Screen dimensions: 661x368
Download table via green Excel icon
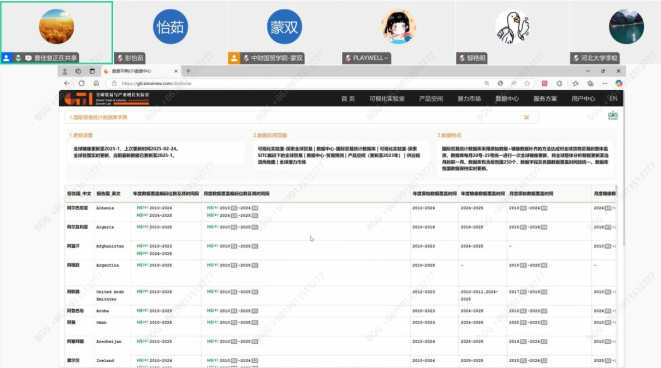click(613, 115)
